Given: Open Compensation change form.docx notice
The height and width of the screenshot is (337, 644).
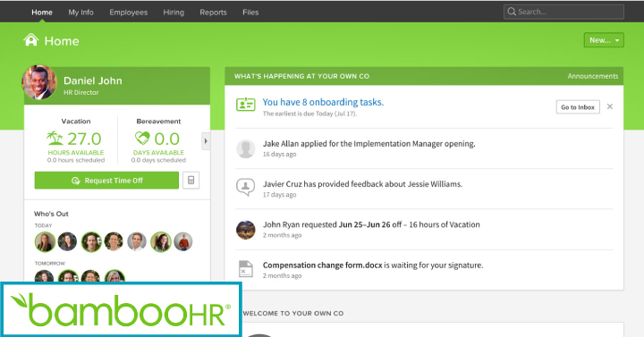Looking at the screenshot, I should click(373, 265).
